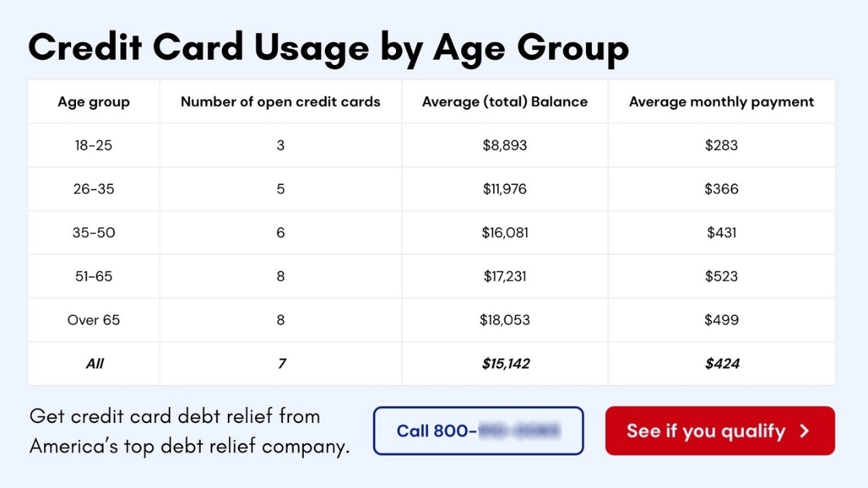Image resolution: width=868 pixels, height=488 pixels.
Task: Click the $18,053 balance value
Action: point(505,320)
